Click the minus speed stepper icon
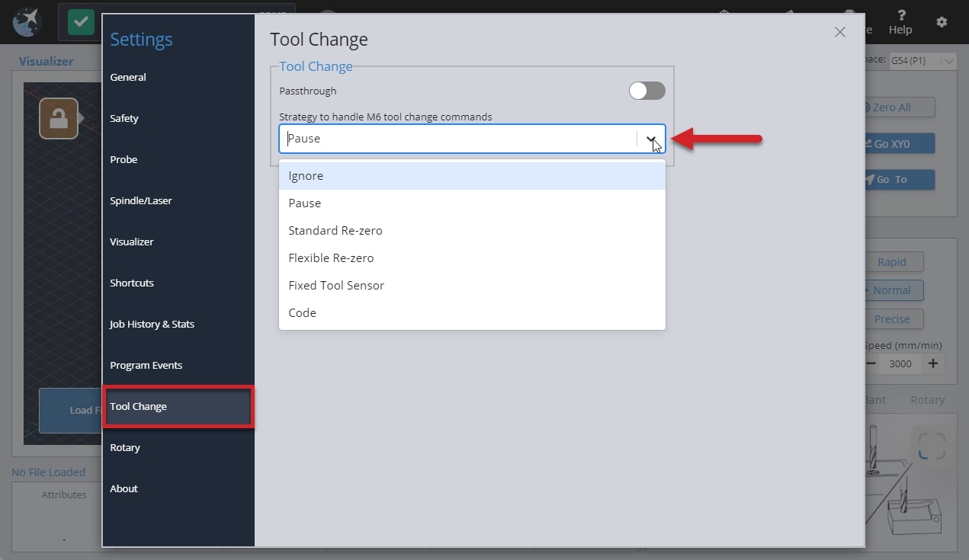The width and height of the screenshot is (969, 560). click(871, 363)
